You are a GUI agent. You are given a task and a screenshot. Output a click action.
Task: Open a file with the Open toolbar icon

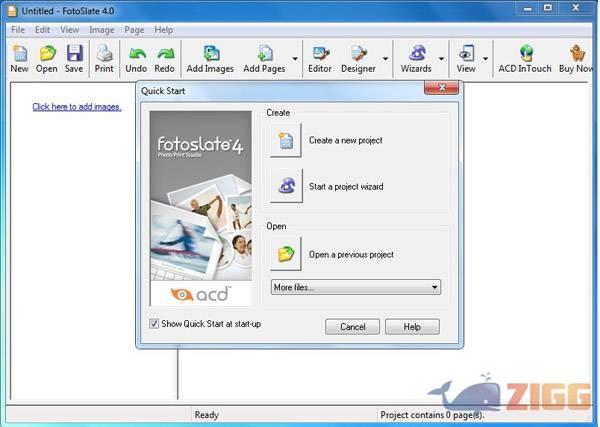tap(47, 59)
